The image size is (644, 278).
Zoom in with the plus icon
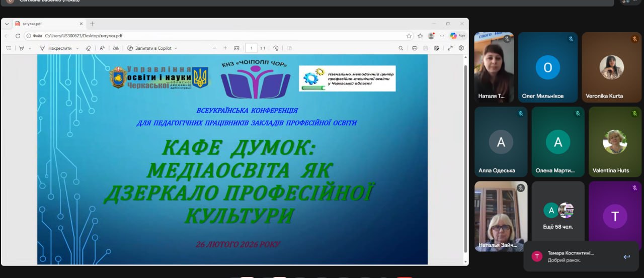tap(225, 48)
